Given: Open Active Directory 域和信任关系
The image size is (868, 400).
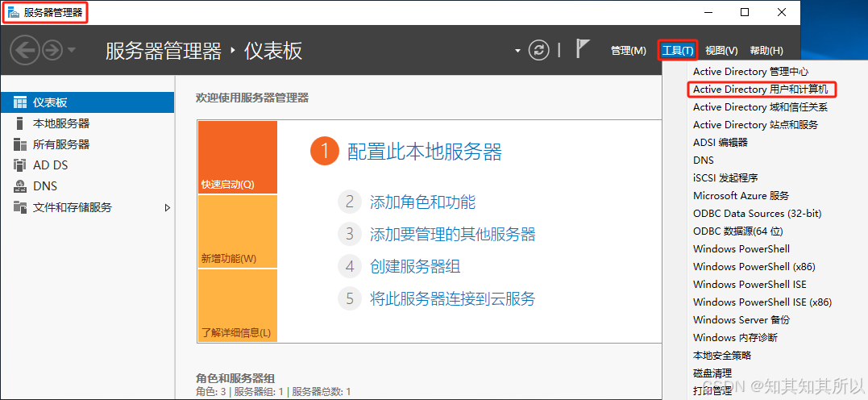Looking at the screenshot, I should coord(761,107).
